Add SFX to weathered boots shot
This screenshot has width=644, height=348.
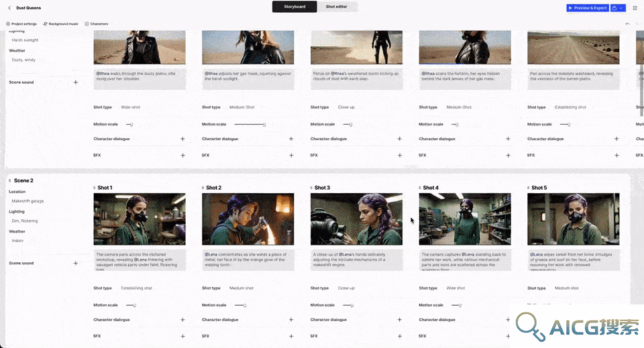(x=400, y=155)
